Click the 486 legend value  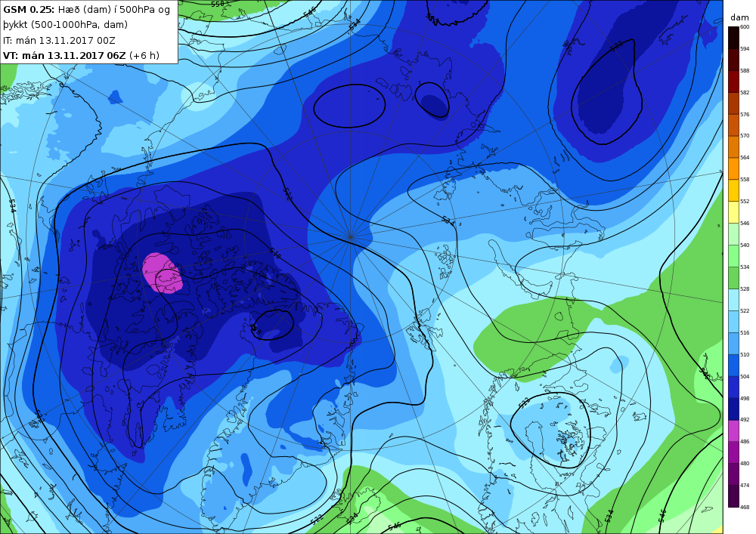745,441
